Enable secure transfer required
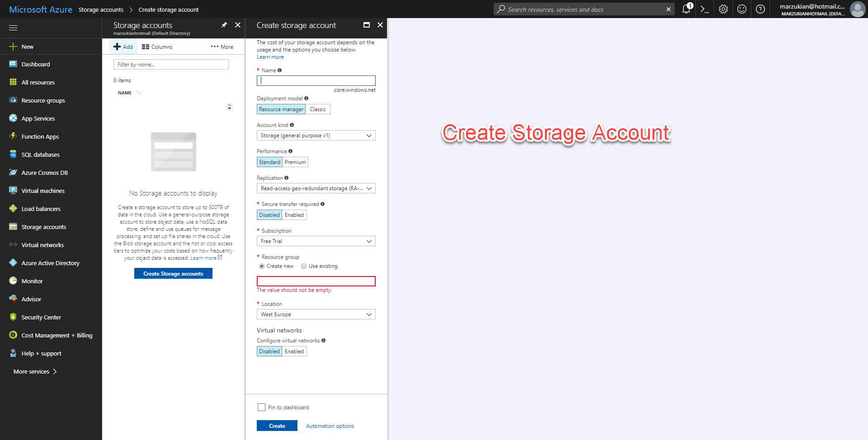 pos(294,215)
